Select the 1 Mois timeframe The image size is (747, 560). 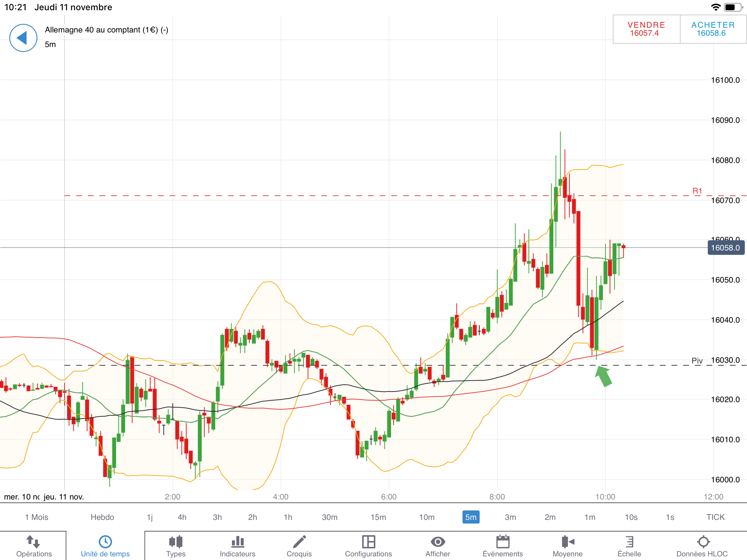36,517
